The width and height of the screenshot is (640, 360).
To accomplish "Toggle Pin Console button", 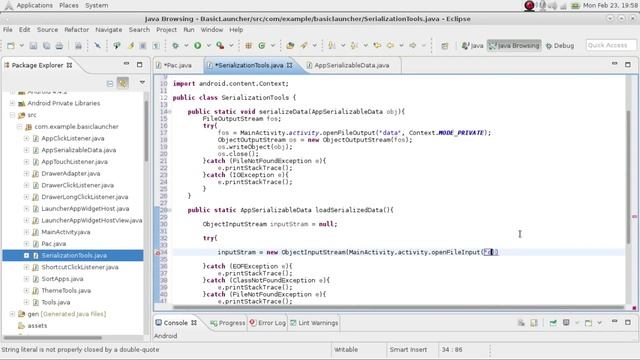I will point(553,323).
